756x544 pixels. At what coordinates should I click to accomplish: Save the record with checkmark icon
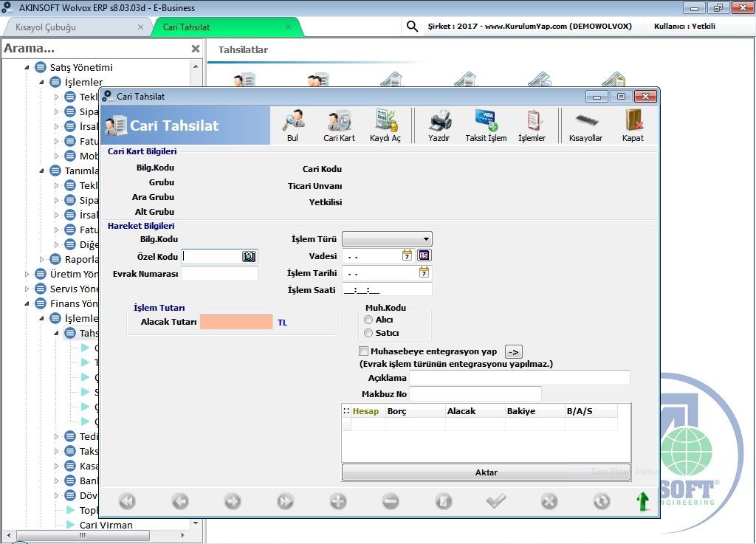click(x=496, y=502)
